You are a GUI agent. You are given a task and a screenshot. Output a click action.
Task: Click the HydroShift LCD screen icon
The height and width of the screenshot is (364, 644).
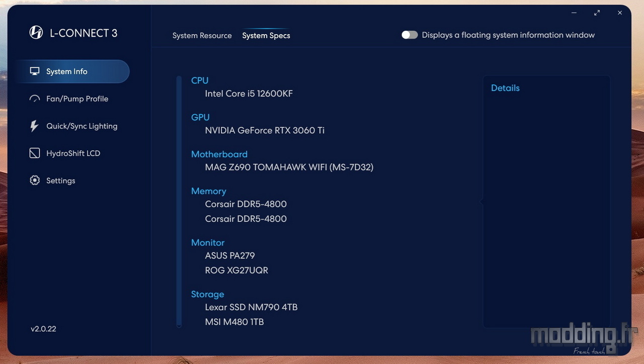pyautogui.click(x=35, y=153)
